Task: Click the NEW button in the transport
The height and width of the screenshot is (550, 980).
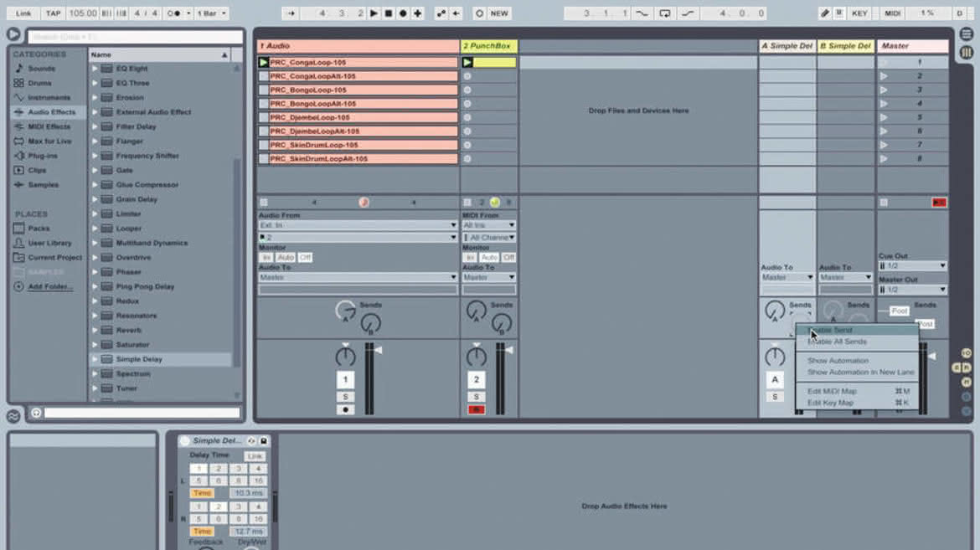Action: point(499,13)
